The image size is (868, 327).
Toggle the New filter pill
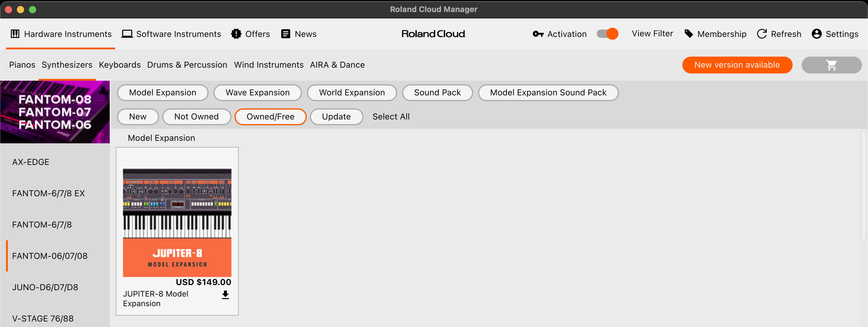pos(138,117)
